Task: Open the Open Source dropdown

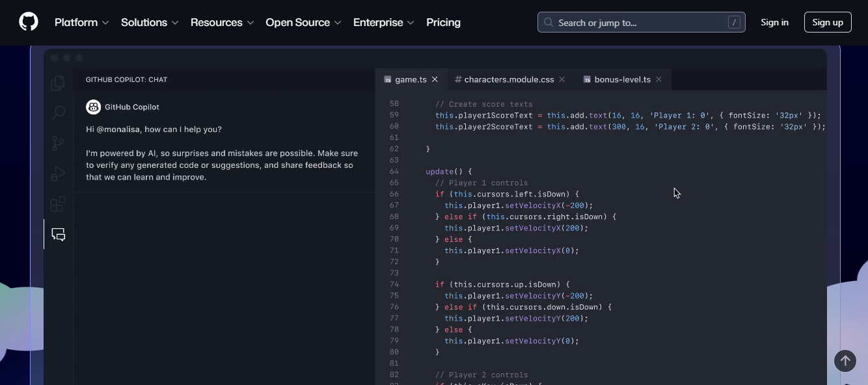Action: pos(303,22)
